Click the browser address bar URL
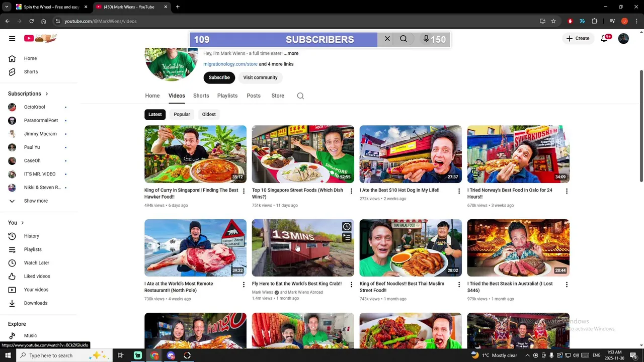This screenshot has width=644, height=362. coord(101,21)
